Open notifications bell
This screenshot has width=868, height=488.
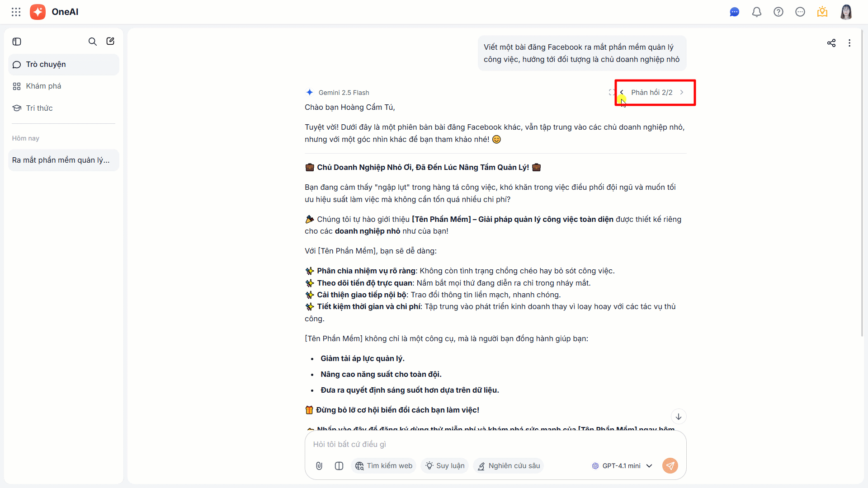756,12
